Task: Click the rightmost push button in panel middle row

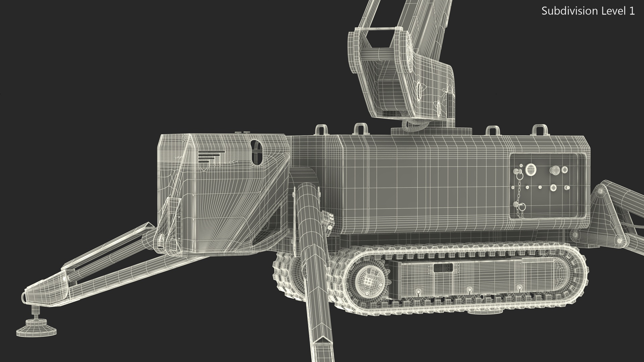Action: (568, 188)
